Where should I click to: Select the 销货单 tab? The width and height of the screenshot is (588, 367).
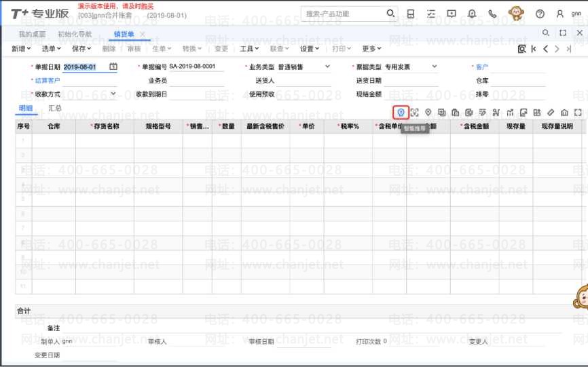pos(124,34)
